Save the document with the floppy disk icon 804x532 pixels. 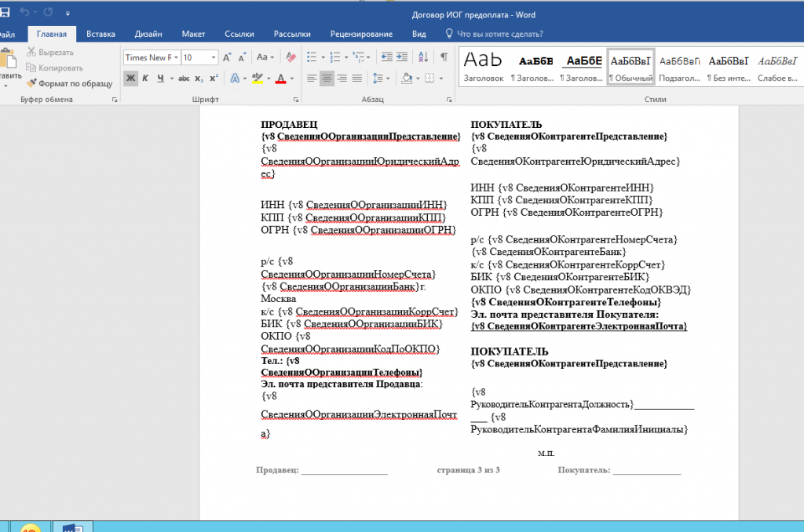[x=5, y=12]
